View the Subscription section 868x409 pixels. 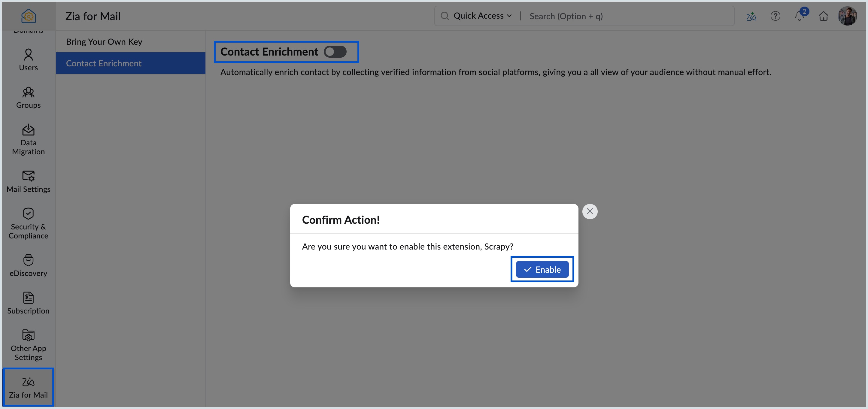click(28, 302)
